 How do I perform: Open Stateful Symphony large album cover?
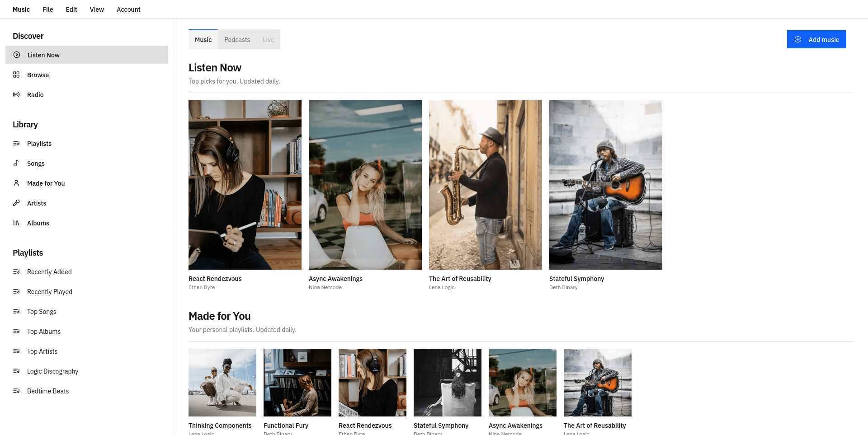606,185
